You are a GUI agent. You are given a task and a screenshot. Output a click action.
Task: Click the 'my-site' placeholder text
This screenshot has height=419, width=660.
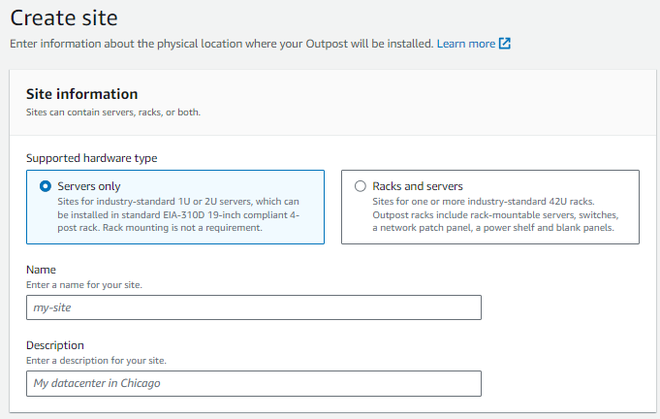click(x=52, y=308)
